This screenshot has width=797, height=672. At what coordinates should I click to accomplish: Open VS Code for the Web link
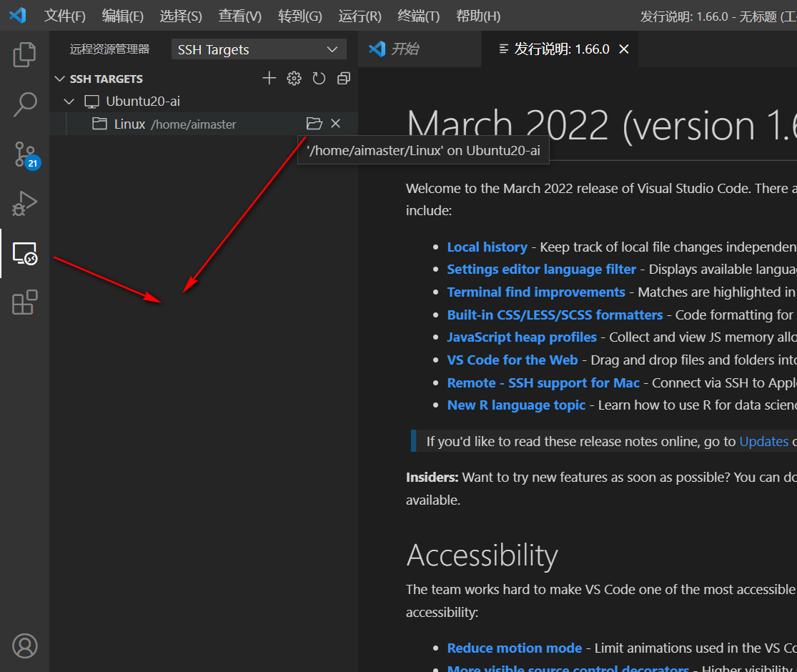(513, 360)
